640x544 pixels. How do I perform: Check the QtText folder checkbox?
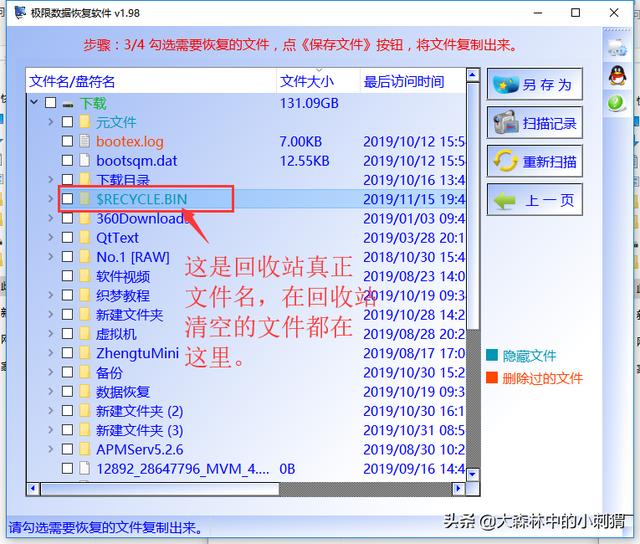tap(67, 237)
